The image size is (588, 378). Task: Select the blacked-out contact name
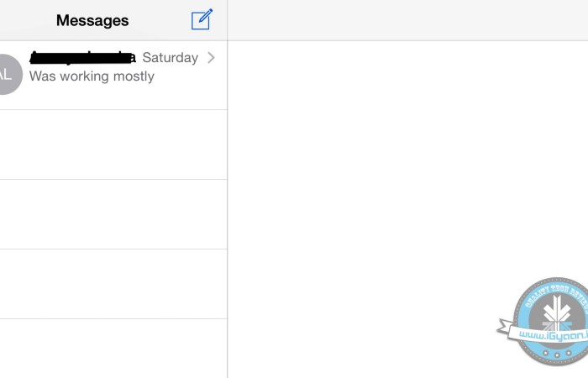pos(81,57)
